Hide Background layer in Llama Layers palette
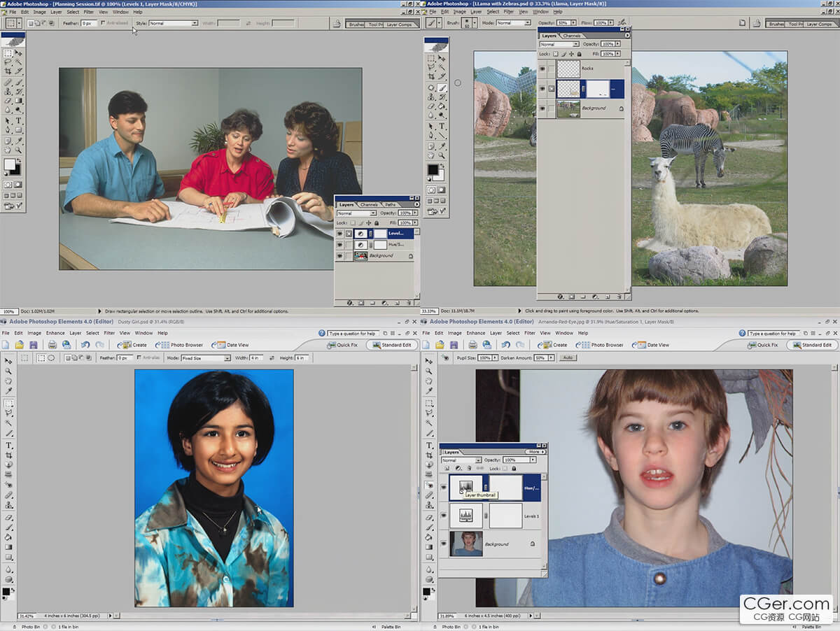The width and height of the screenshot is (840, 631). point(542,108)
